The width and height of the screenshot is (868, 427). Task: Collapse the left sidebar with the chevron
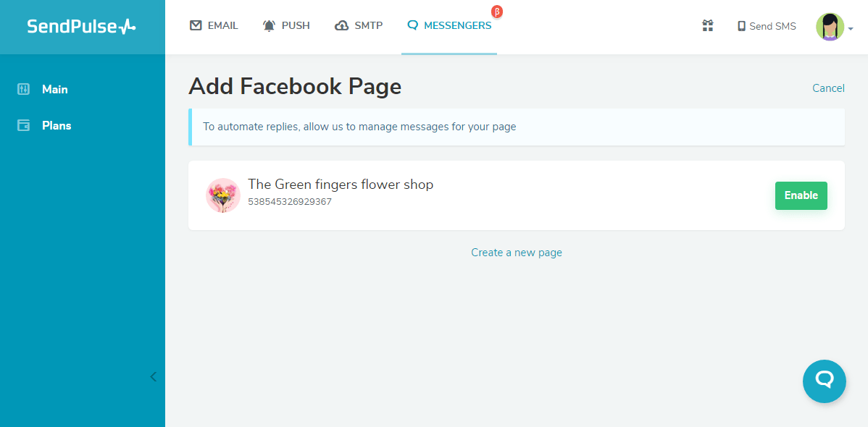(153, 376)
